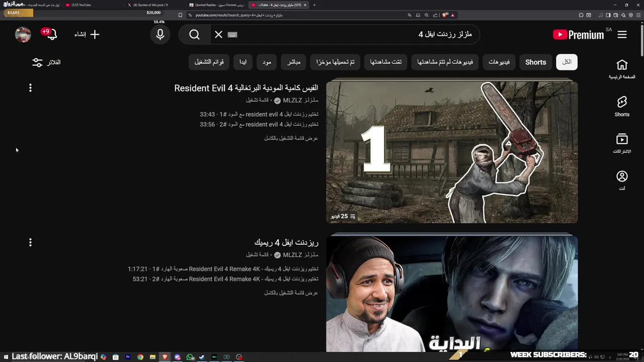
Task: Open playlist title ريزدنت ايفل 4 ريميك
Action: [x=286, y=242]
